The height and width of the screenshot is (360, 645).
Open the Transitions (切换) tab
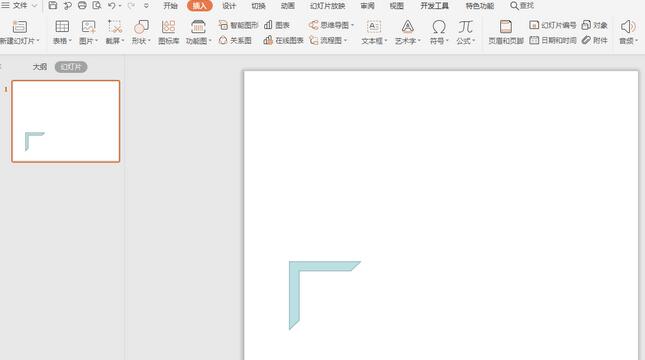click(x=258, y=6)
